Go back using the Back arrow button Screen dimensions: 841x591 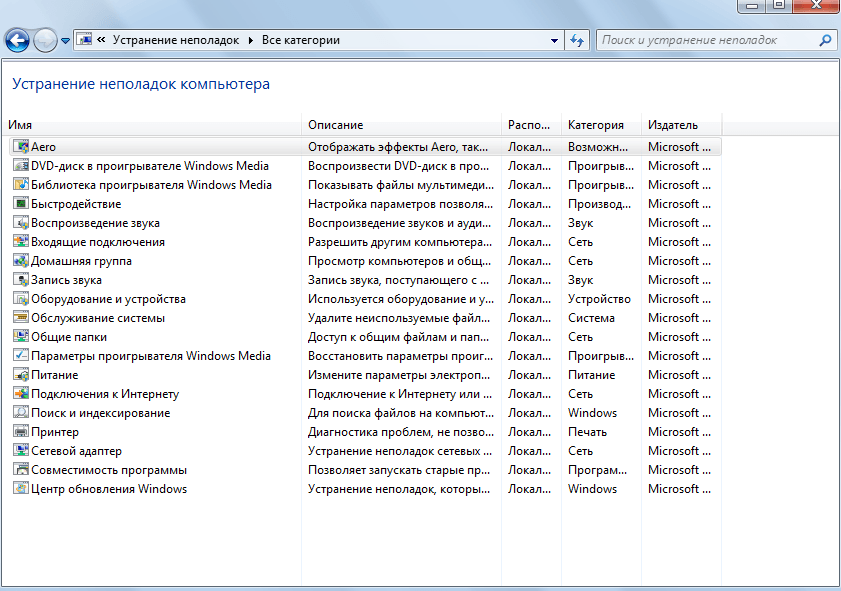[17, 41]
